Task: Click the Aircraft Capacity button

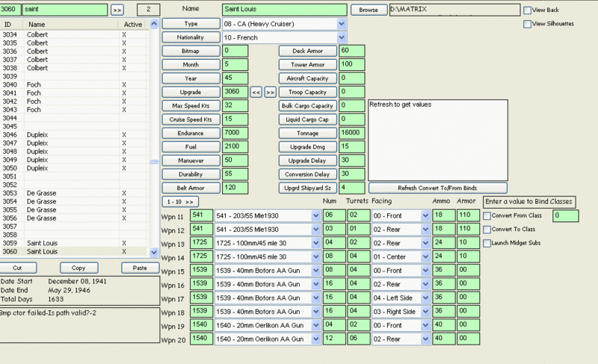Action: coord(308,78)
